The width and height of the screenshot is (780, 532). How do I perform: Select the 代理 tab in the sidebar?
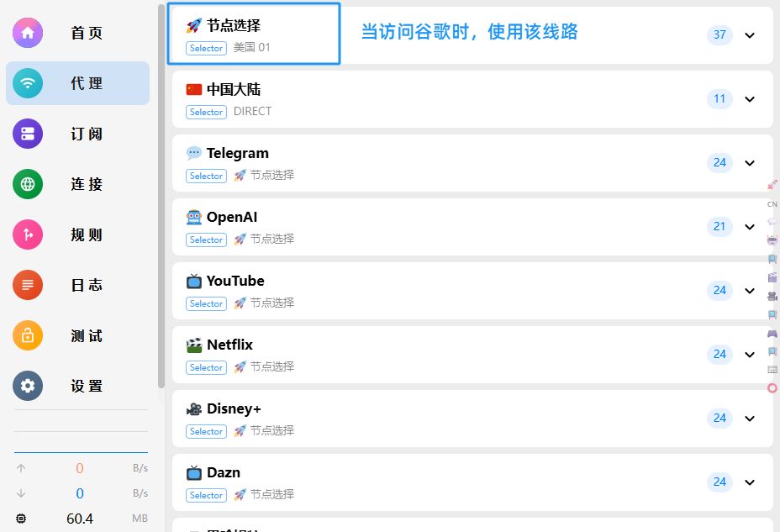tap(77, 83)
